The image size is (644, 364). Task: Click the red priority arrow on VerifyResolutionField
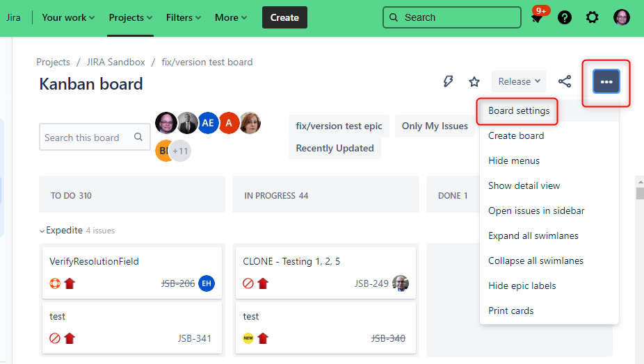[x=70, y=283]
